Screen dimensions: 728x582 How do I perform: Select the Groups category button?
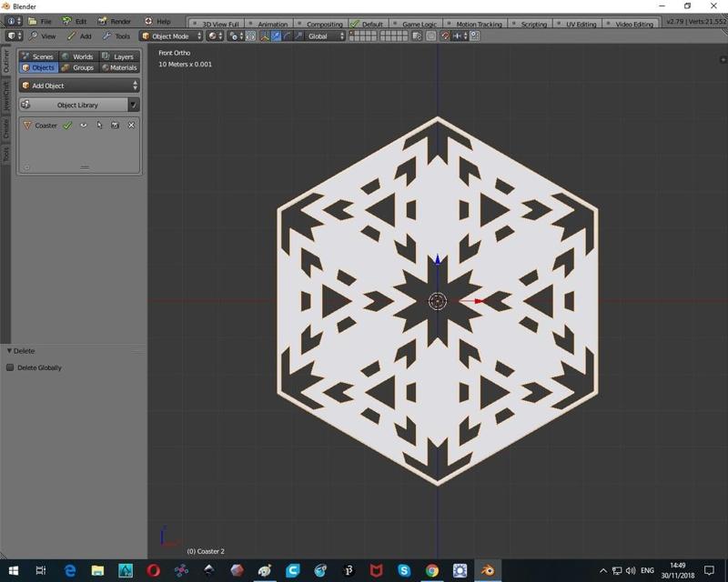(x=78, y=67)
